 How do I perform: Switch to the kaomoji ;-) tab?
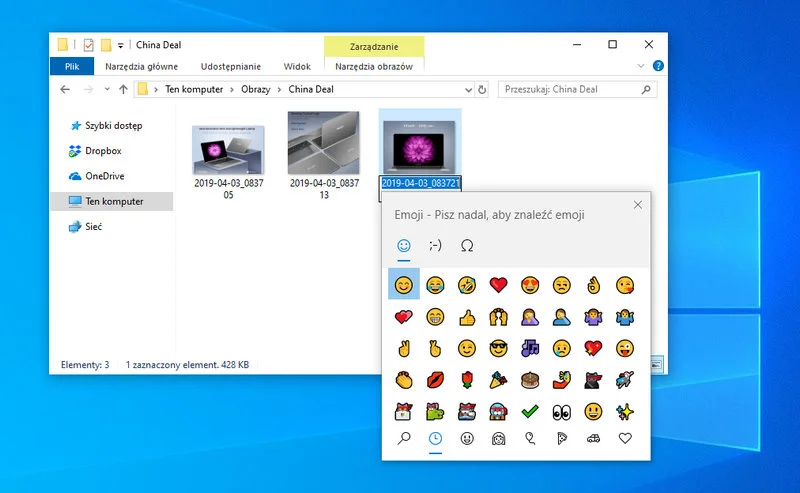point(435,245)
